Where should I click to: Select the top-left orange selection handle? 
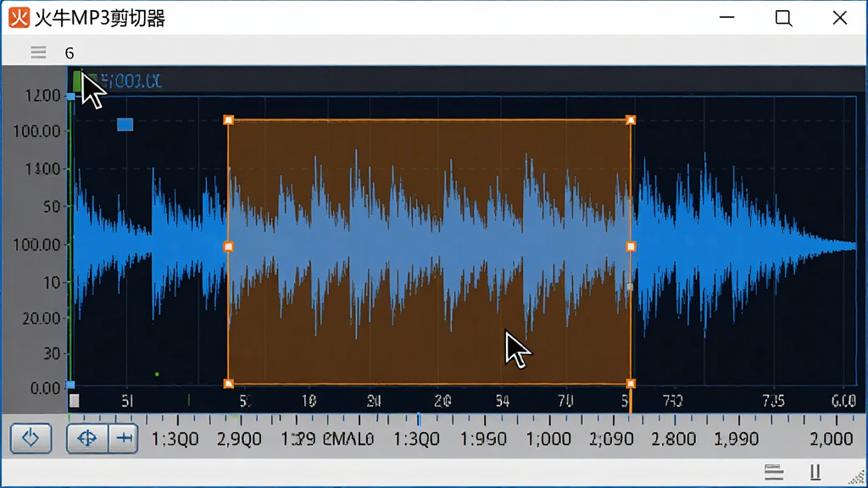point(229,120)
